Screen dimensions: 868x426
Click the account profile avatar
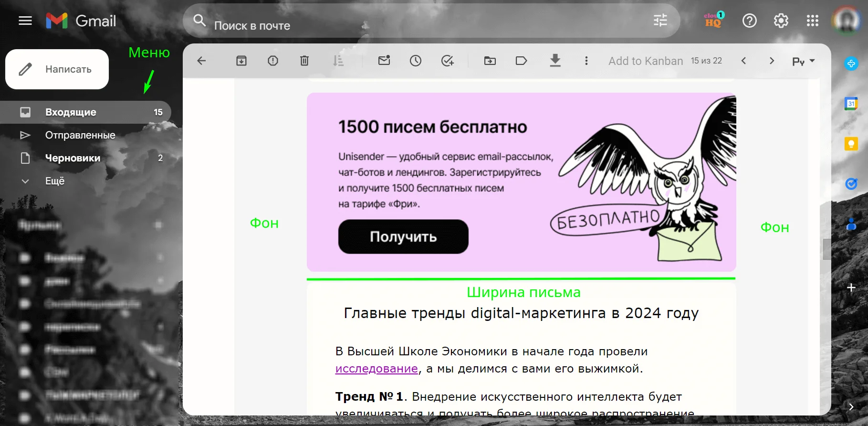coord(847,21)
